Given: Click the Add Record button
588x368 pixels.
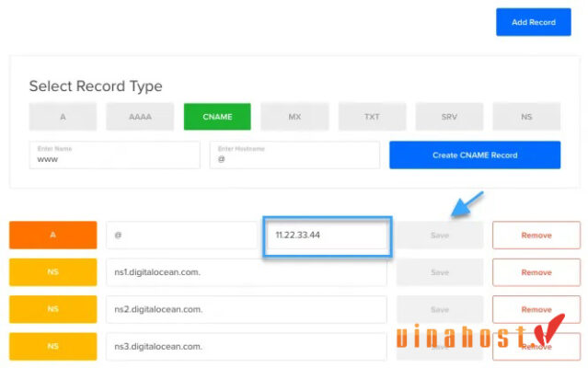Looking at the screenshot, I should point(534,22).
